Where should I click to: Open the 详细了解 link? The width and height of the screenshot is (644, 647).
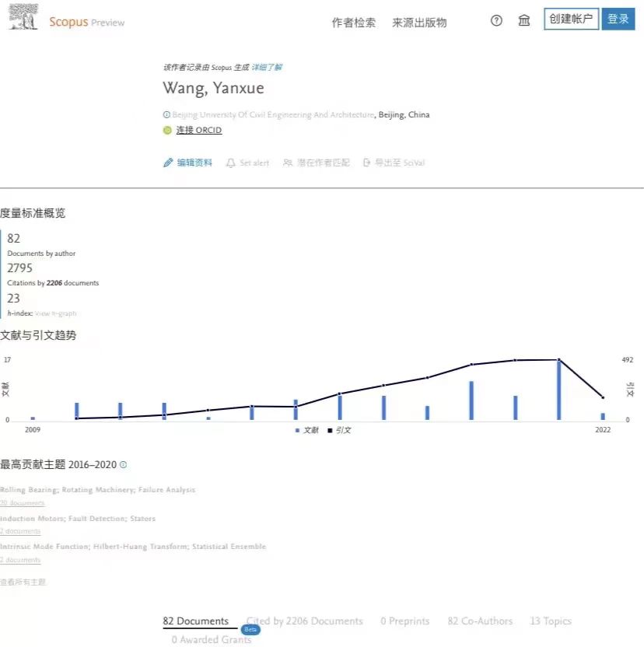point(267,68)
